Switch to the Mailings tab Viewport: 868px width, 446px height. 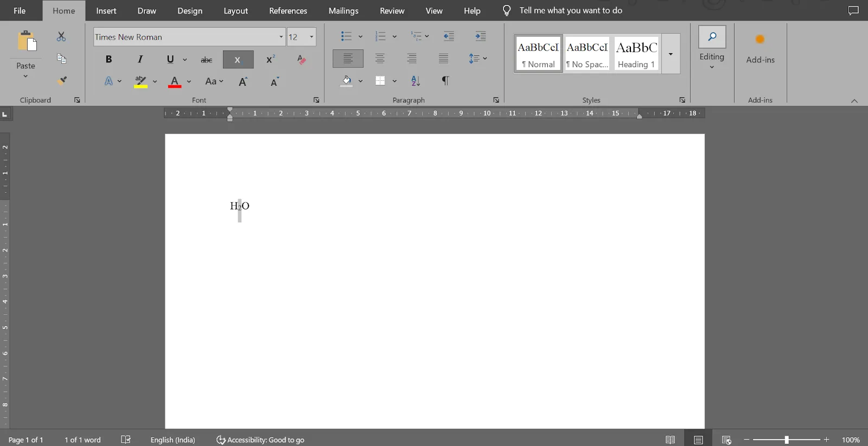(343, 11)
